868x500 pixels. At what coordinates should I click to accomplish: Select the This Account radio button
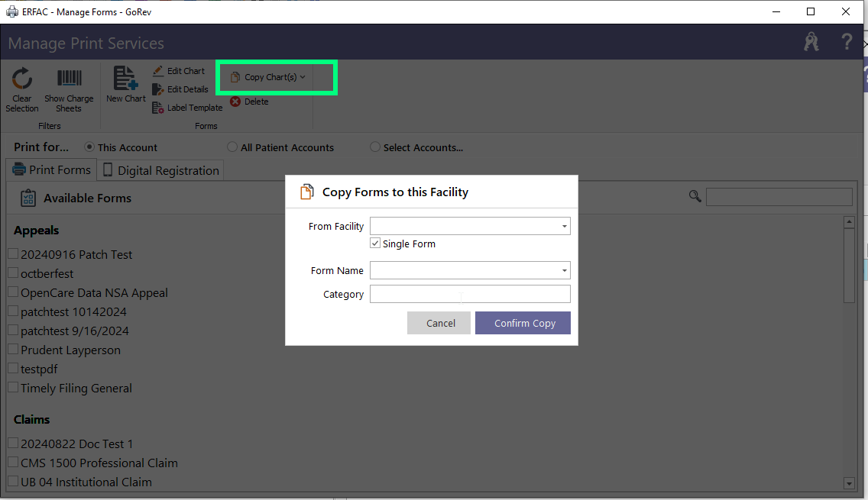pyautogui.click(x=89, y=147)
